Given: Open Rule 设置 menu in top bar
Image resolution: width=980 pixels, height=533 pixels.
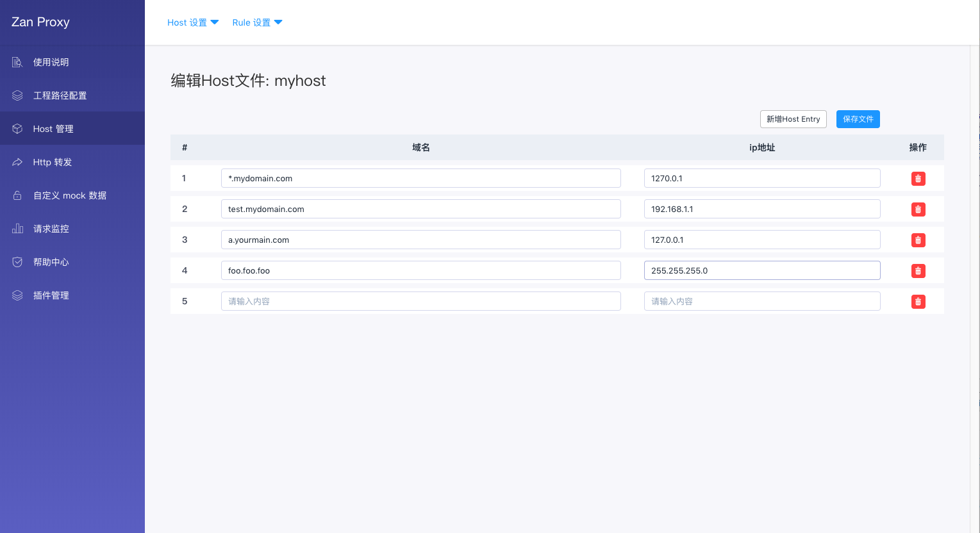Looking at the screenshot, I should pyautogui.click(x=256, y=22).
